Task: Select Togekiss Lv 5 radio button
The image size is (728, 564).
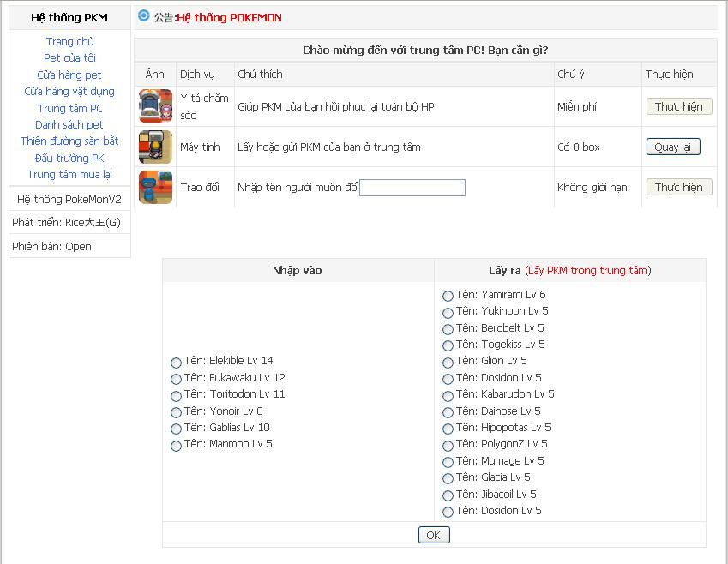Action: coord(448,345)
